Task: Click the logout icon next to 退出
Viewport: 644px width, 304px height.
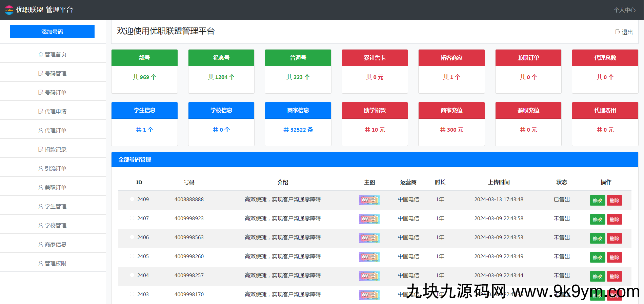Action: pos(618,32)
